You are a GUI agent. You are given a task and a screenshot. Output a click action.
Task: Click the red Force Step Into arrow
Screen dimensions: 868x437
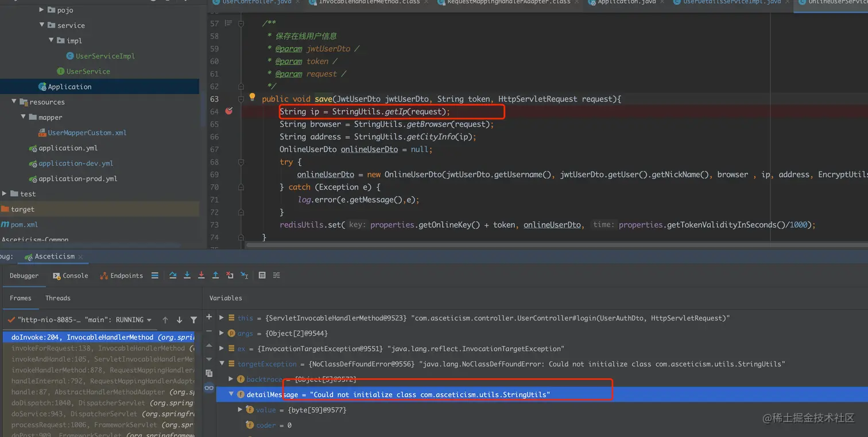tap(201, 275)
